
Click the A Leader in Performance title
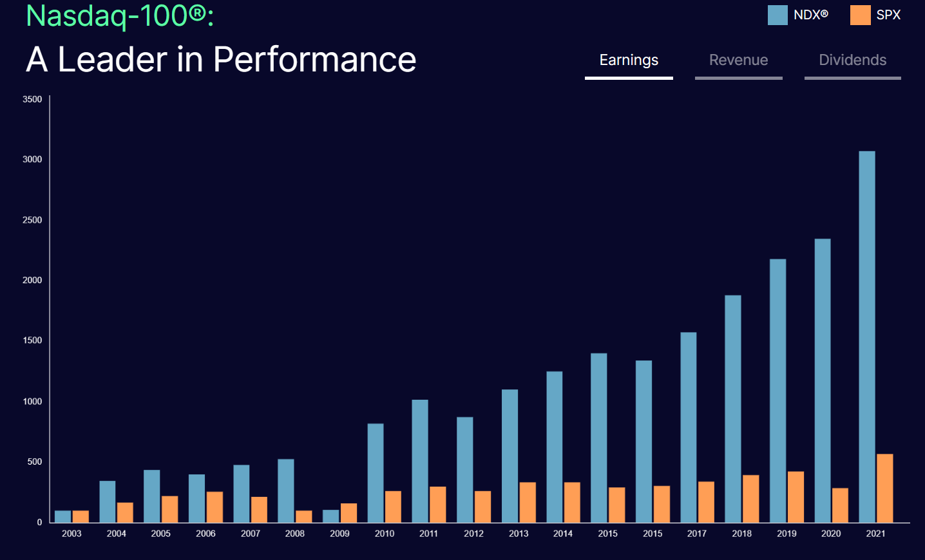[221, 60]
